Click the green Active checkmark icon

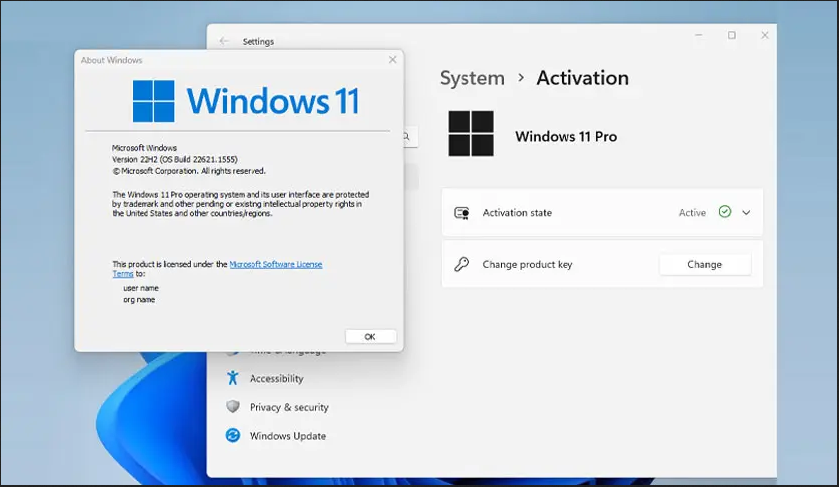(x=725, y=212)
